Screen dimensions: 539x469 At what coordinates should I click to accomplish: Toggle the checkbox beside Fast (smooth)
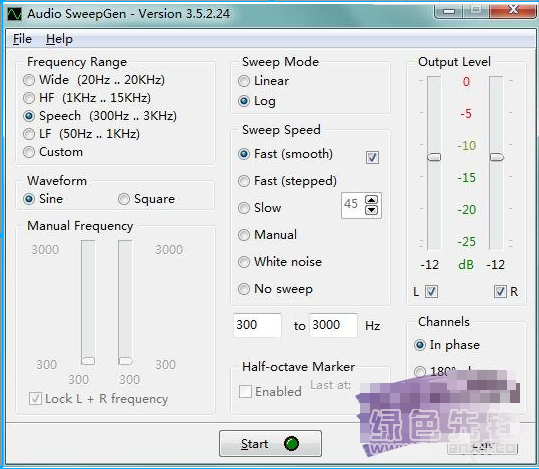[x=372, y=157]
